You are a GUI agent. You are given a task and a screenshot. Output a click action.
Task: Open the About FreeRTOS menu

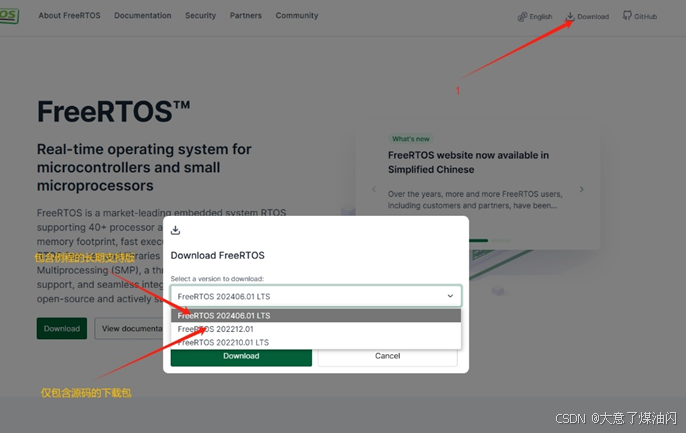(69, 15)
